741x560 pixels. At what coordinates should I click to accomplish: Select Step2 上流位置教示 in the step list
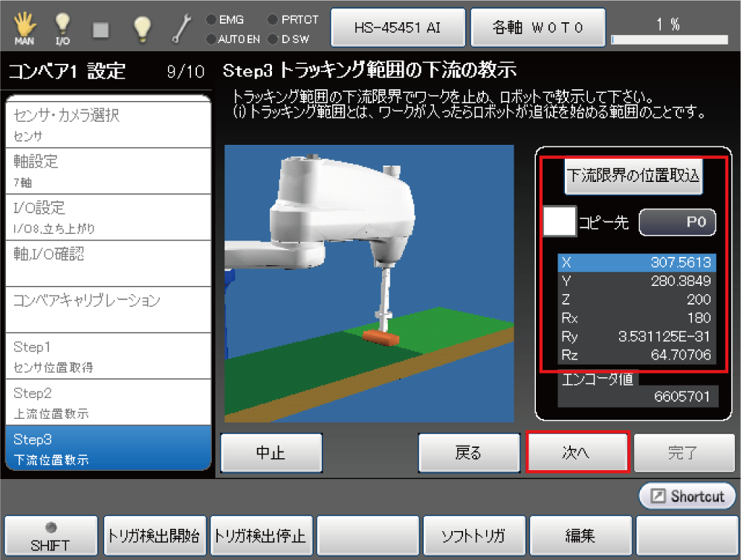109,403
